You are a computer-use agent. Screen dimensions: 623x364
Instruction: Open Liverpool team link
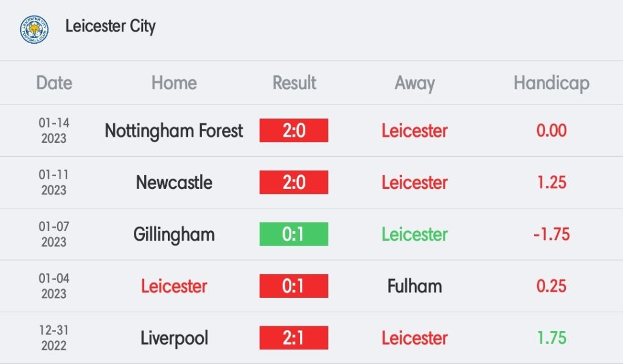[174, 338]
